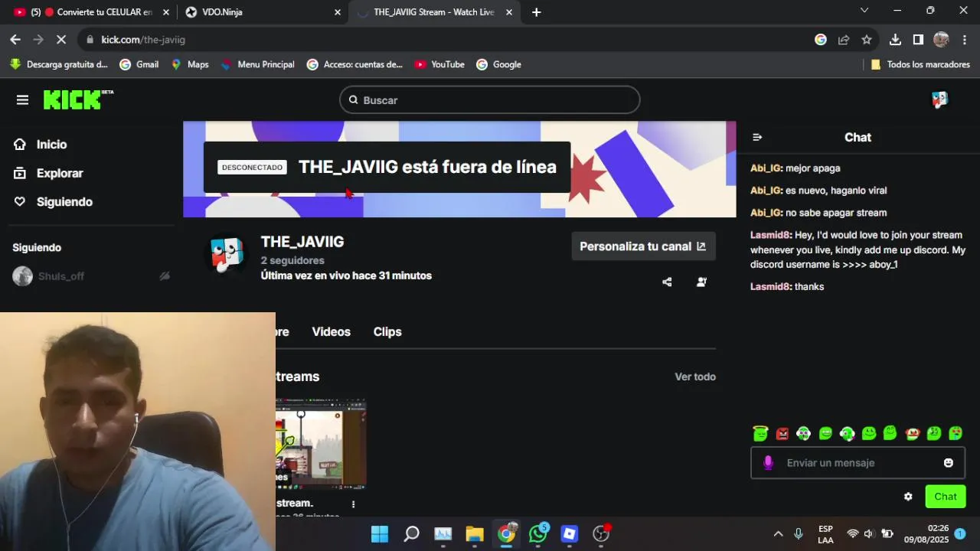Click the follow user icon beside share
This screenshot has height=551, width=980.
pyautogui.click(x=701, y=282)
